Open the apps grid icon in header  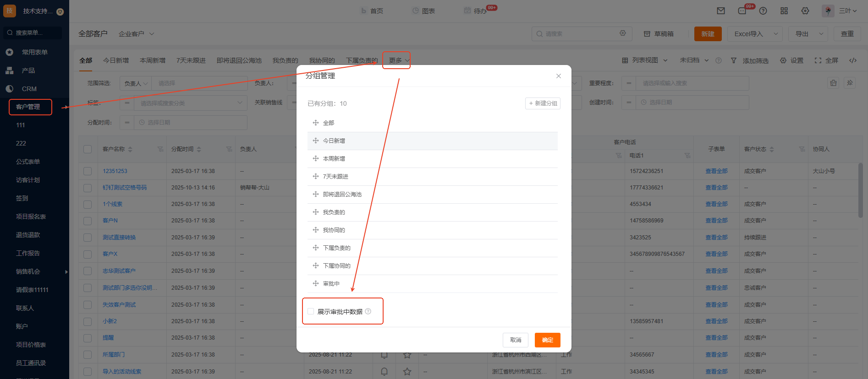[784, 11]
